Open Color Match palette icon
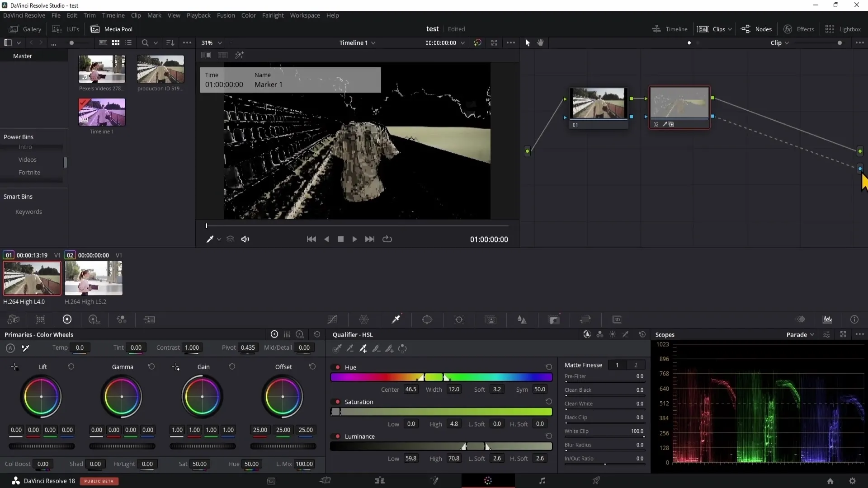Screen dimensions: 868x488 pyautogui.click(x=40, y=319)
